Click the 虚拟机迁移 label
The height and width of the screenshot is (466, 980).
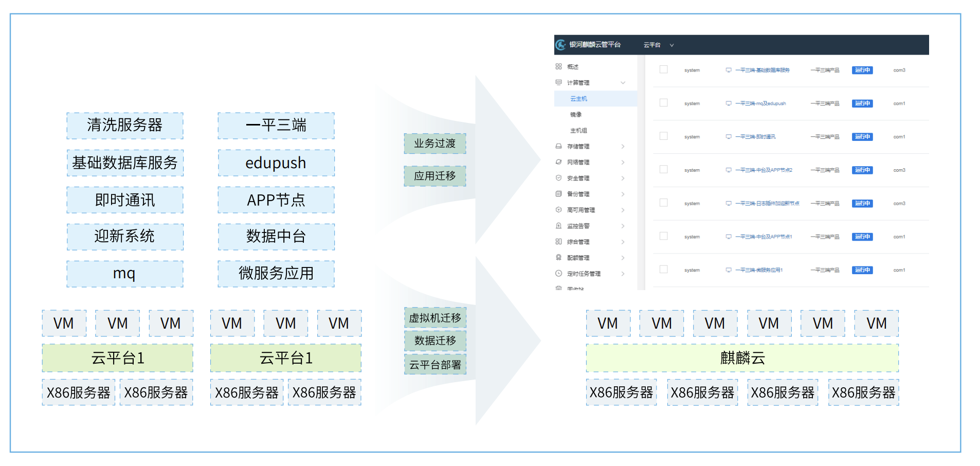[x=435, y=318]
